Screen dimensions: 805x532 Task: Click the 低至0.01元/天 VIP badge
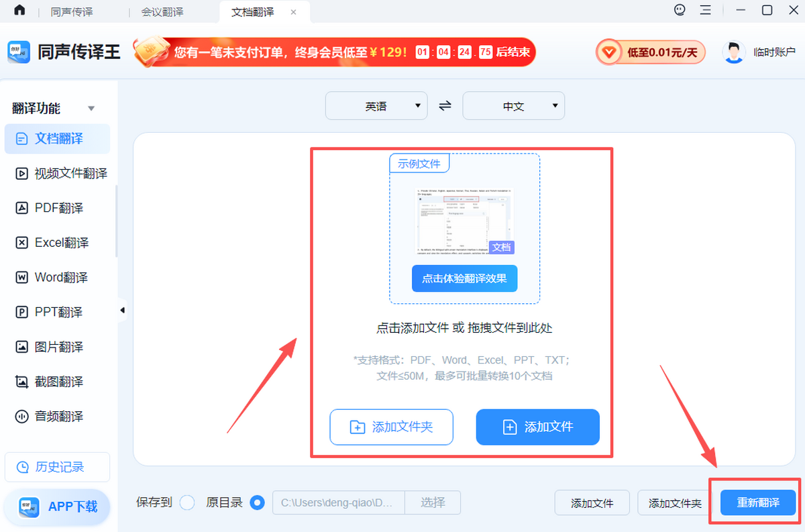[651, 52]
